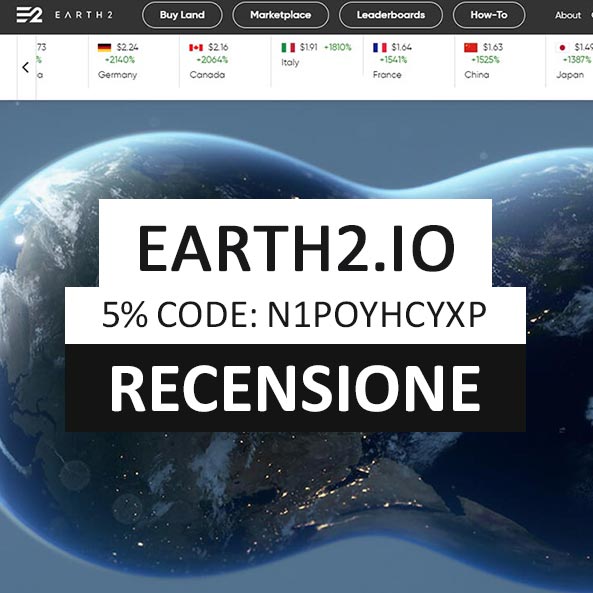Click the $1.64 France price
The image size is (593, 593).
(401, 47)
